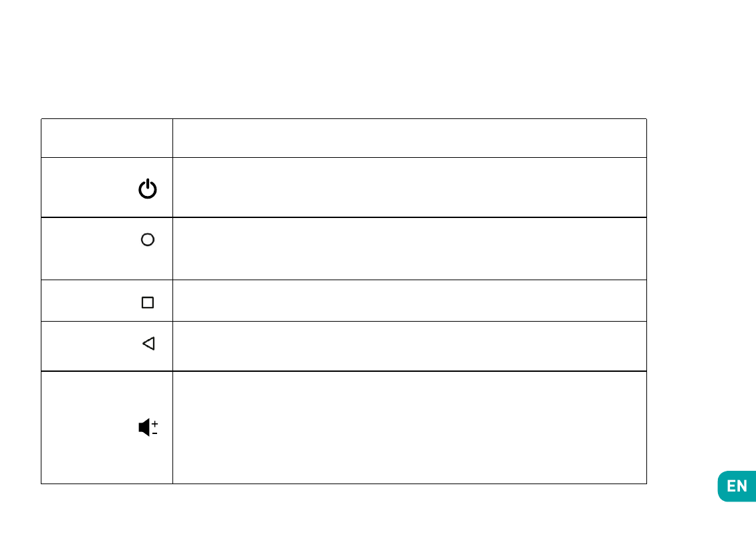Click the blank description cell beside circle icon
The height and width of the screenshot is (535, 756).
click(409, 249)
